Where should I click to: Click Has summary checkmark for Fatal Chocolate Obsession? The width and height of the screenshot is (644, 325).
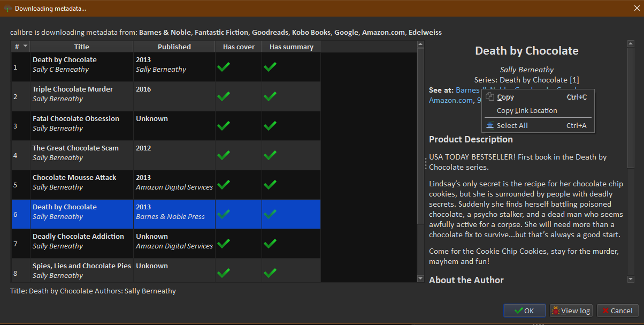pyautogui.click(x=270, y=126)
